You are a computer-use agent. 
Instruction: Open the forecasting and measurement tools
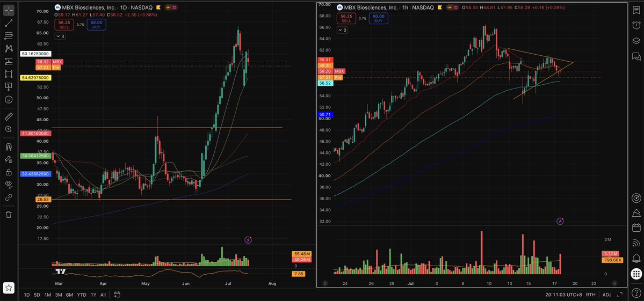(9, 62)
